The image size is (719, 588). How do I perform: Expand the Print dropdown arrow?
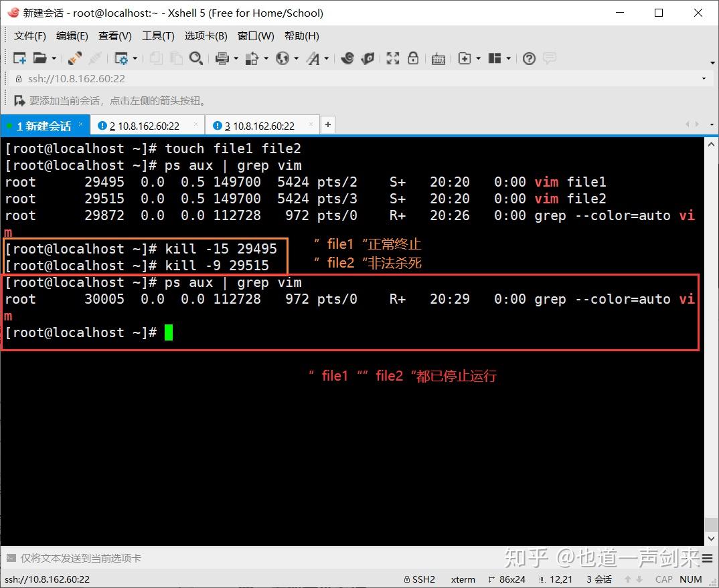point(236,58)
